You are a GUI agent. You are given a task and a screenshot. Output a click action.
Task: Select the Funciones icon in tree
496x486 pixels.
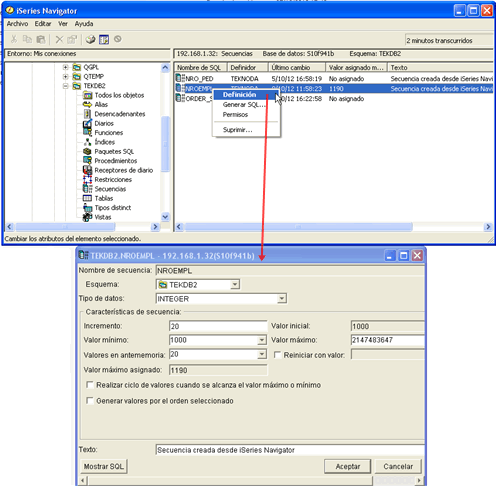[87, 133]
